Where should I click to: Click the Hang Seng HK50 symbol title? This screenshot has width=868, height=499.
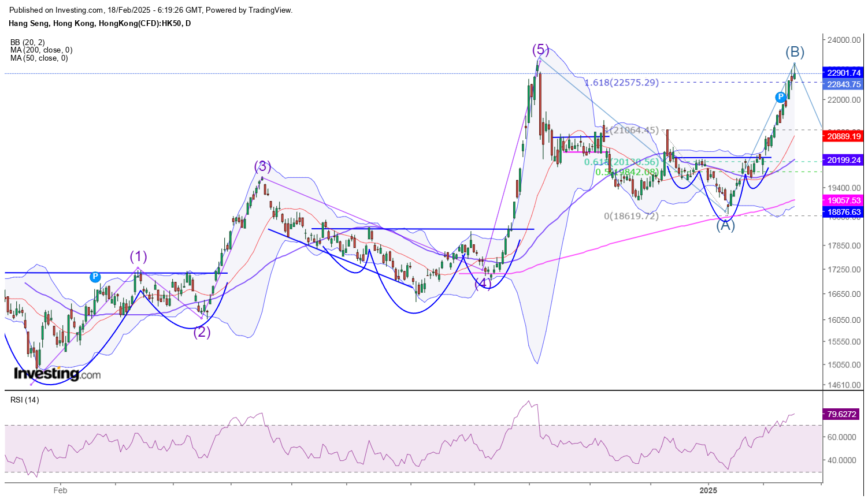click(99, 24)
